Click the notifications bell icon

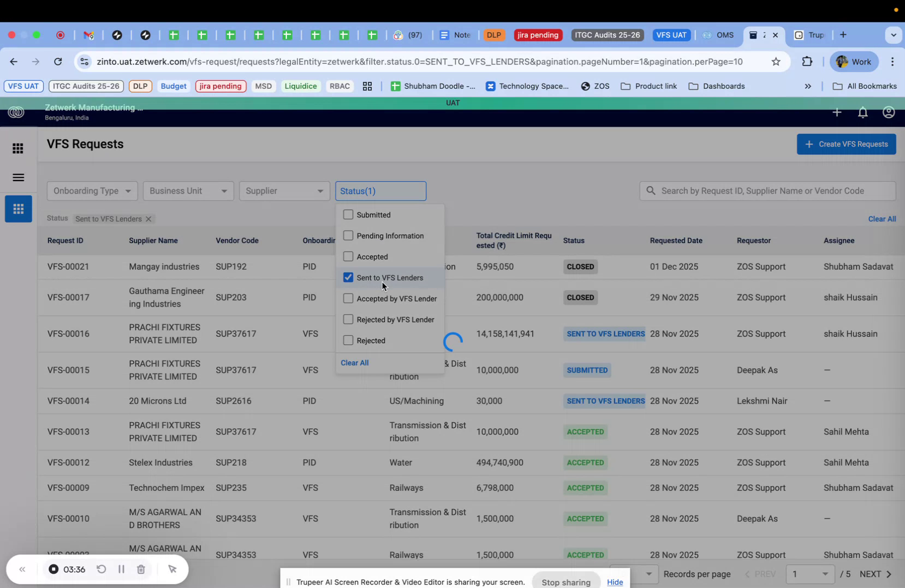coord(863,112)
